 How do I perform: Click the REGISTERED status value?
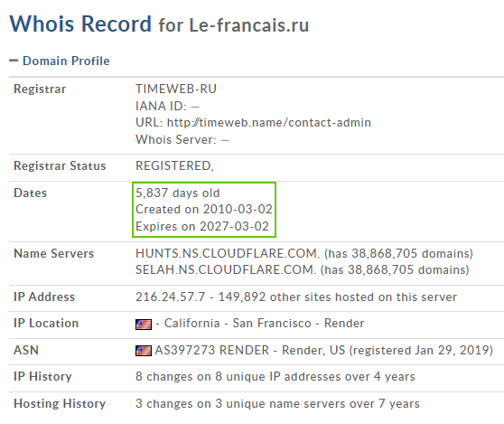pos(174,165)
